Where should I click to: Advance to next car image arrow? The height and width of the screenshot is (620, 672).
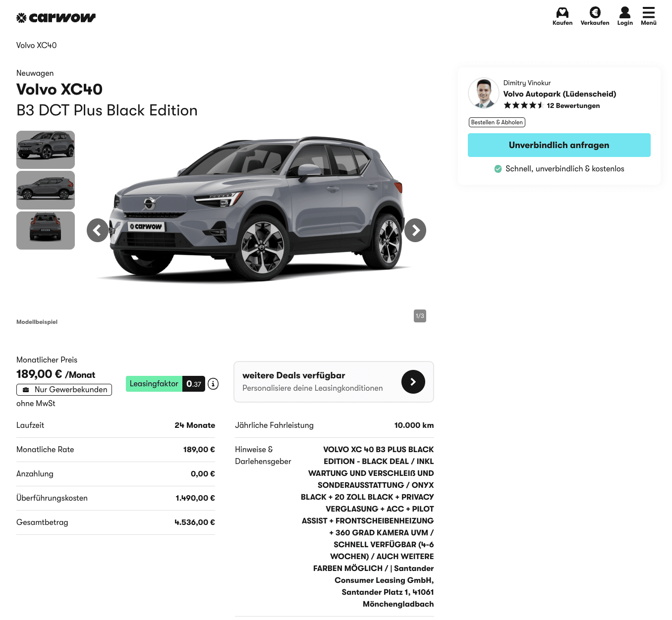coord(415,230)
